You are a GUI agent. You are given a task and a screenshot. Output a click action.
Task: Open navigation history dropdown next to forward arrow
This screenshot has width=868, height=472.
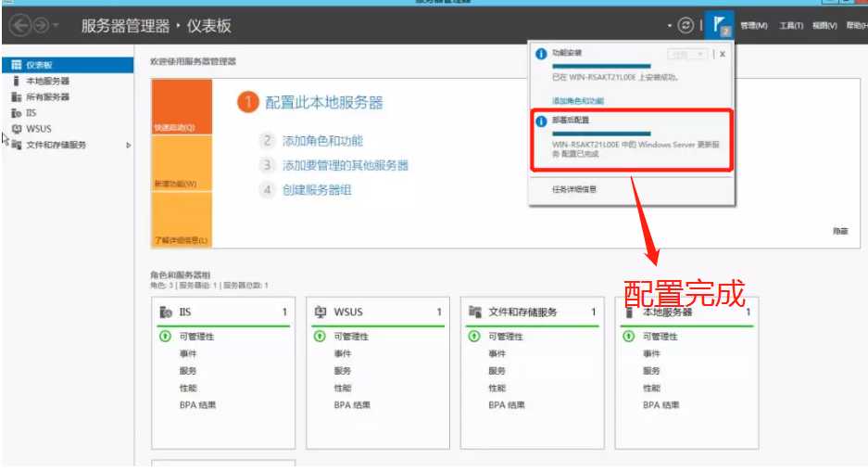[x=56, y=25]
